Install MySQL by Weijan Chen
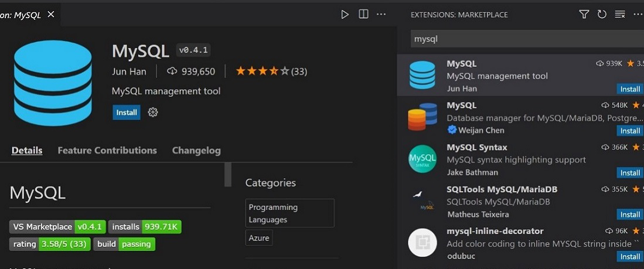This screenshot has height=269, width=644. pyautogui.click(x=630, y=131)
